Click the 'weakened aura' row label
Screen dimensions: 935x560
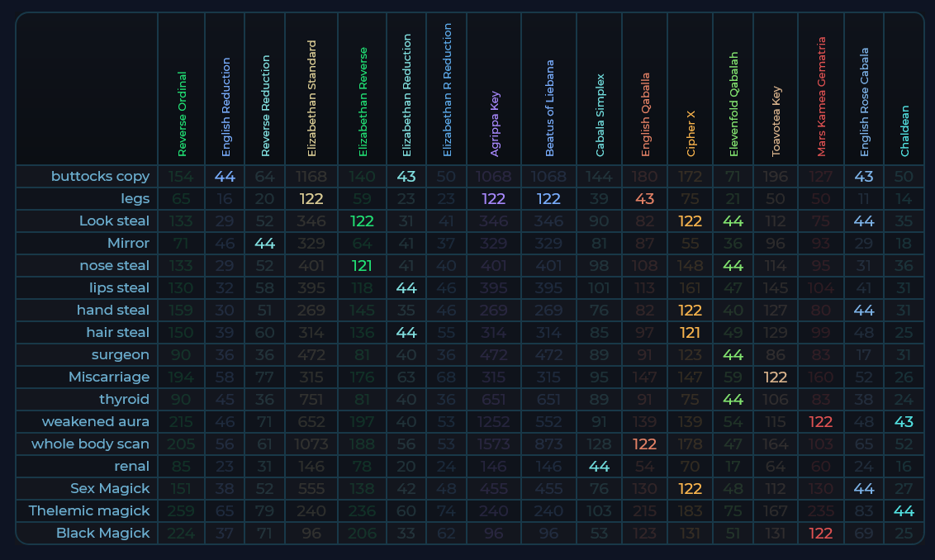pyautogui.click(x=96, y=421)
